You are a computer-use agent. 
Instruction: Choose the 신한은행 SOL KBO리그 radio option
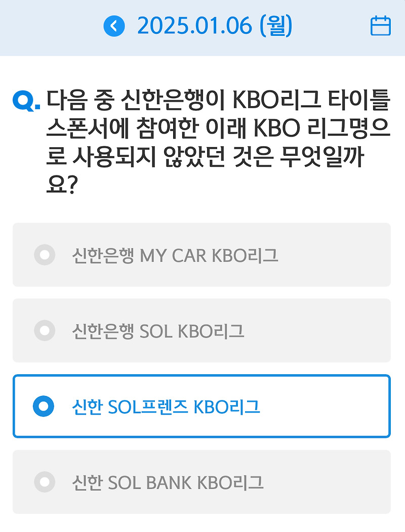pyautogui.click(x=45, y=330)
